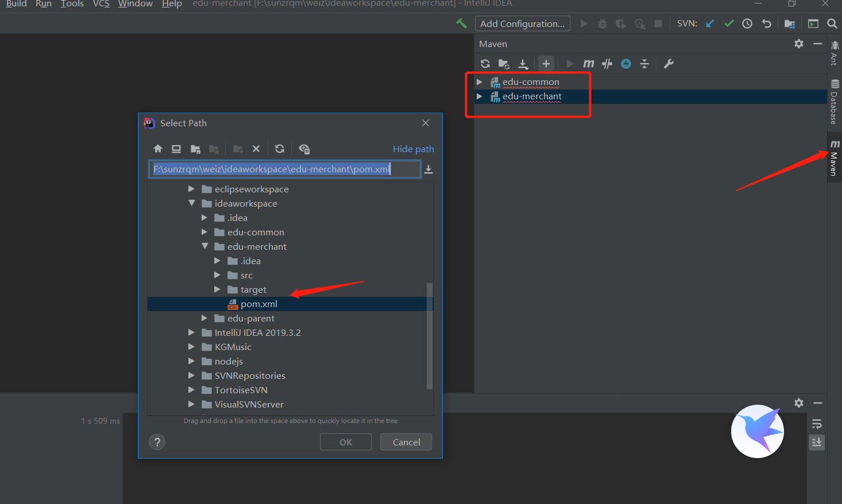Collapse ideaworkspace folder arrow
Image resolution: width=842 pixels, height=504 pixels.
(x=191, y=203)
